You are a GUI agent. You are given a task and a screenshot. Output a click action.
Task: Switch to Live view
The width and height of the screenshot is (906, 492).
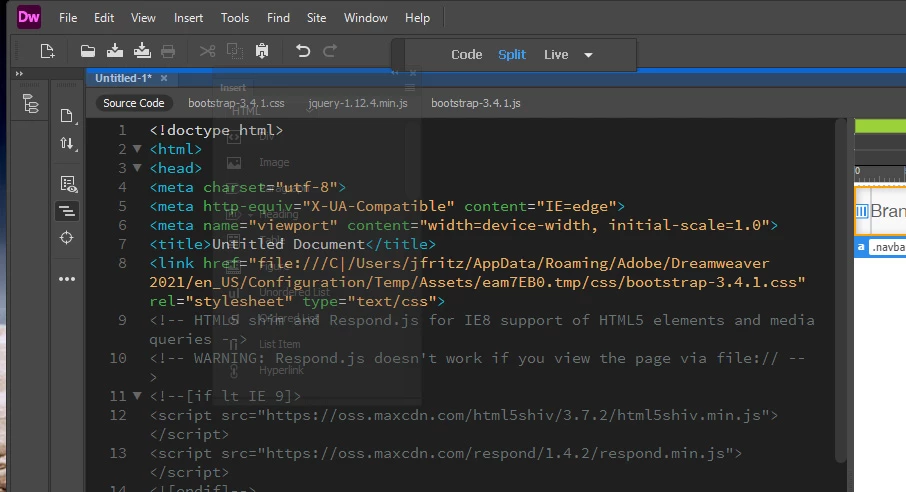pos(556,54)
